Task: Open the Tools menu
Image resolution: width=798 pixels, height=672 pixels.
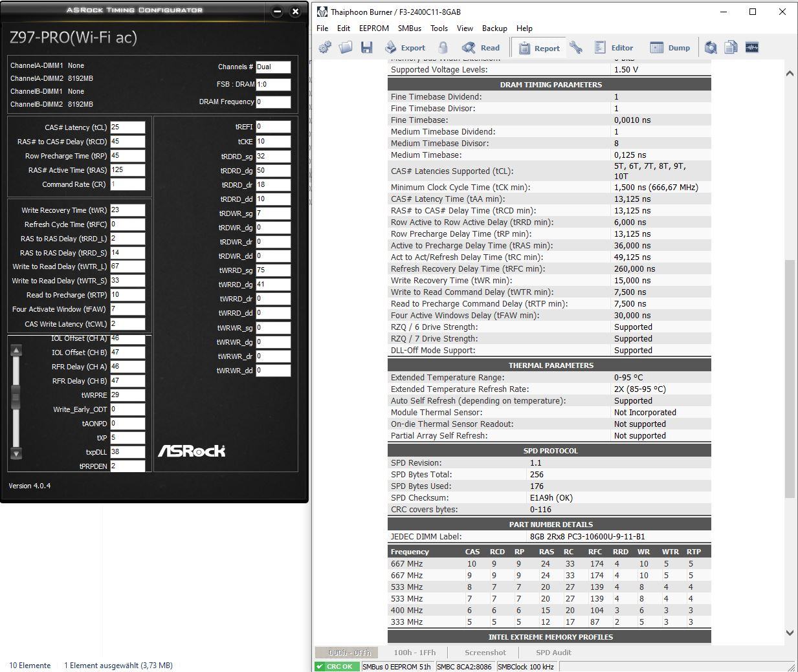Action: coord(439,28)
